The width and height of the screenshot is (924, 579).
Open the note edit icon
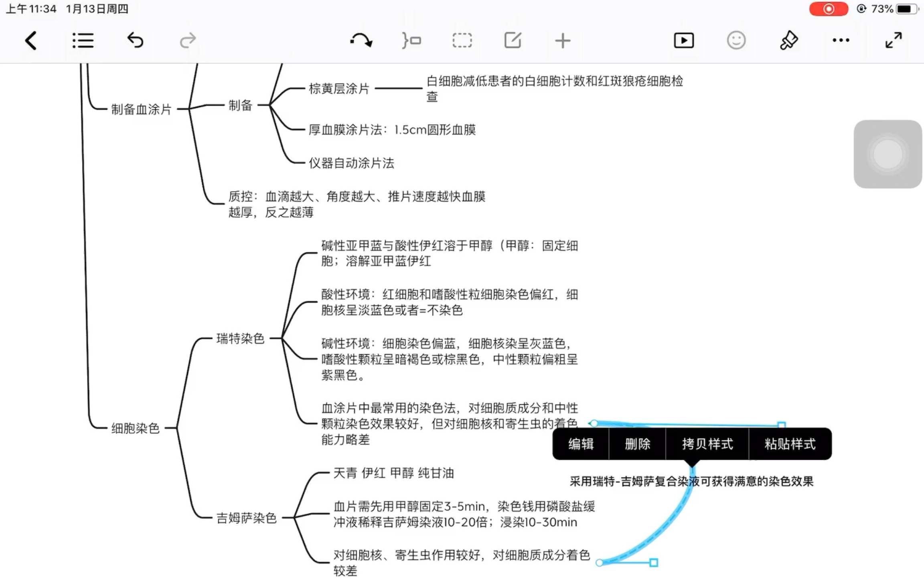click(x=513, y=40)
